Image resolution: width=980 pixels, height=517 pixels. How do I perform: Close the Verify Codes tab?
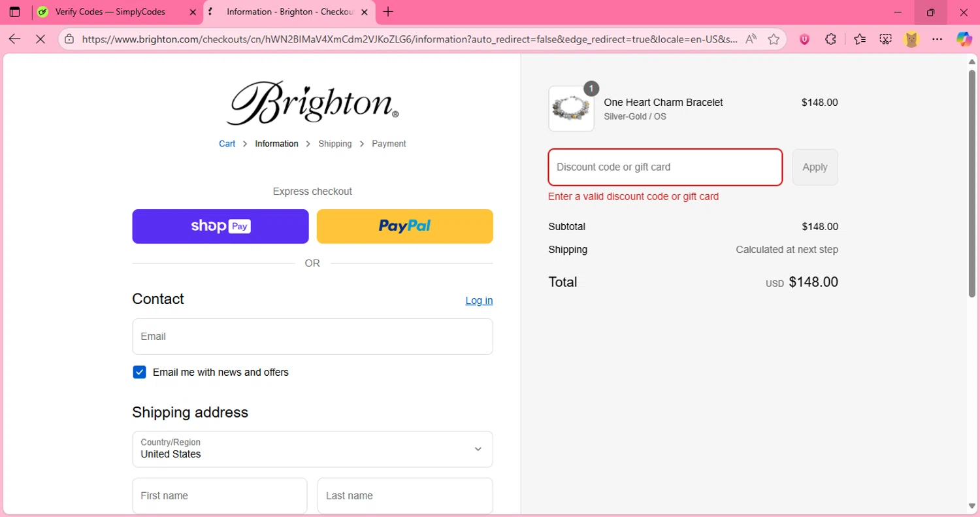[x=193, y=12]
